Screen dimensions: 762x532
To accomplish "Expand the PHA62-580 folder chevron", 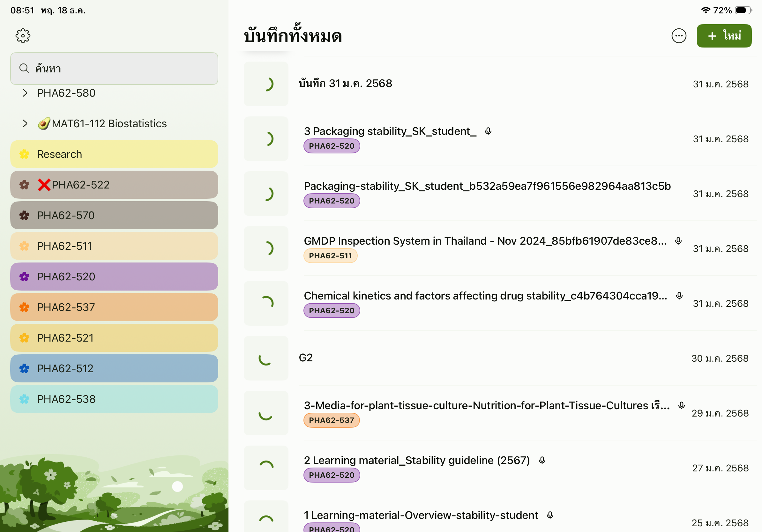I will [x=25, y=93].
